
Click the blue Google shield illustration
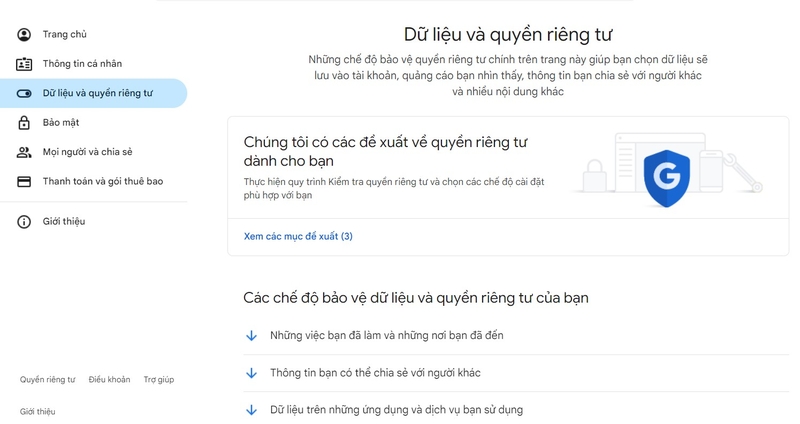click(666, 178)
